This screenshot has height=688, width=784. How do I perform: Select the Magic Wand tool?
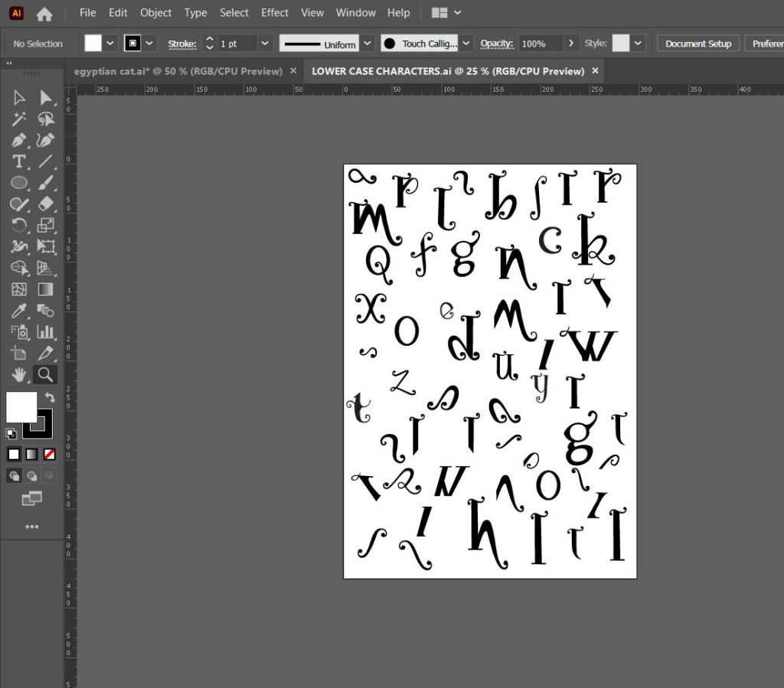[19, 119]
